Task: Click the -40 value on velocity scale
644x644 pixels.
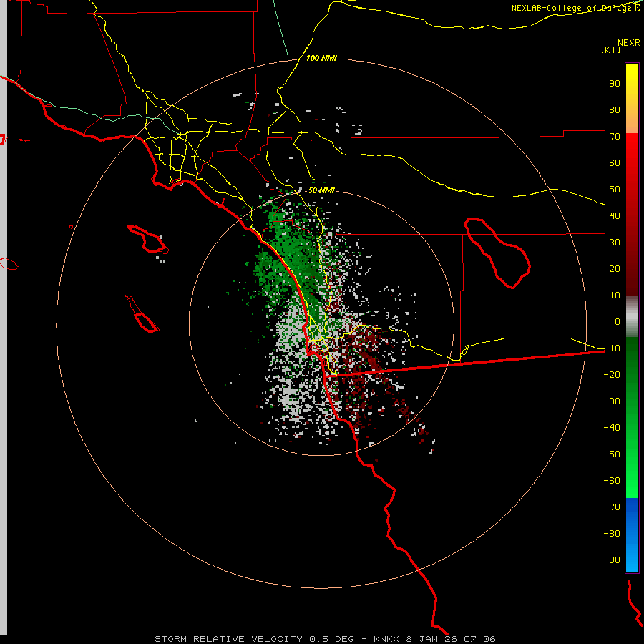Action: (612, 428)
